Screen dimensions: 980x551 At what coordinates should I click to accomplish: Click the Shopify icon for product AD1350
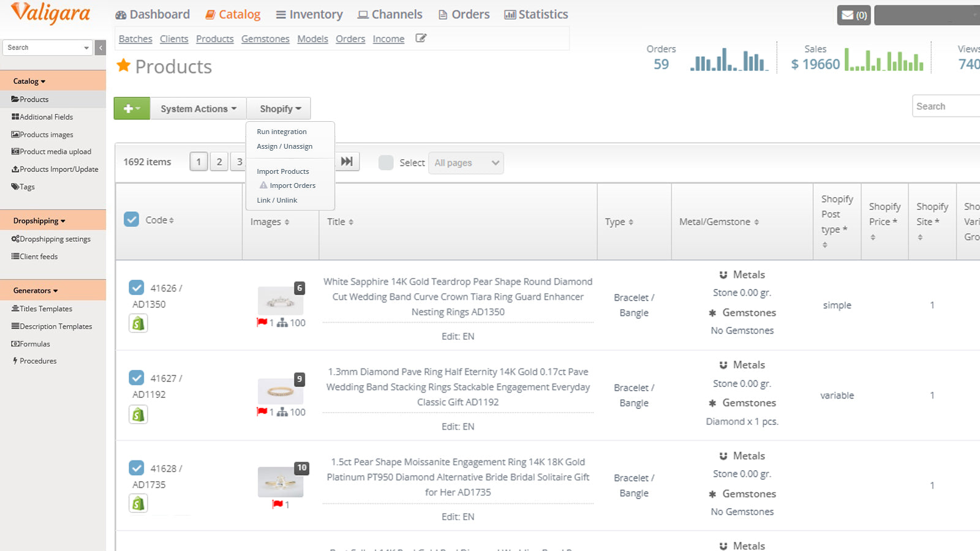coord(138,323)
